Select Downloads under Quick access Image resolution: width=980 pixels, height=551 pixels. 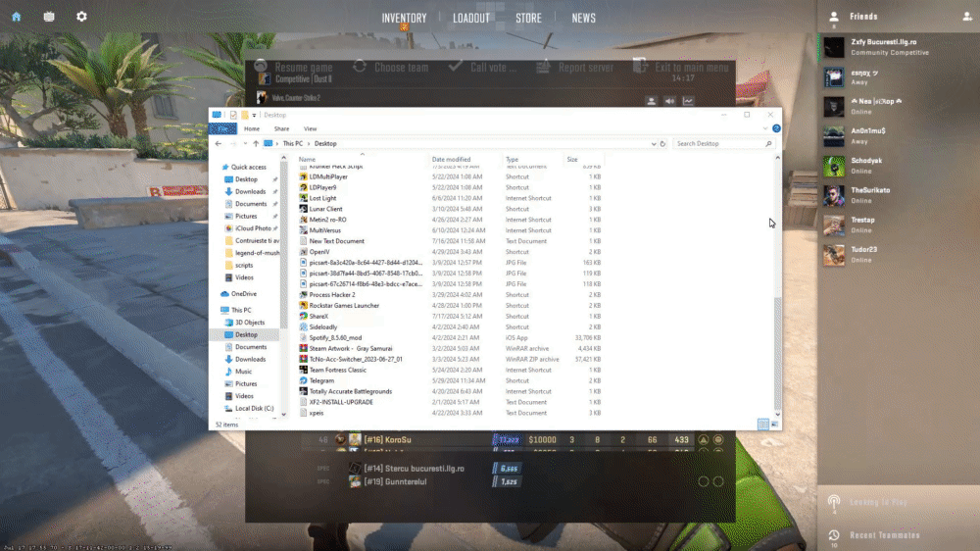tap(250, 192)
